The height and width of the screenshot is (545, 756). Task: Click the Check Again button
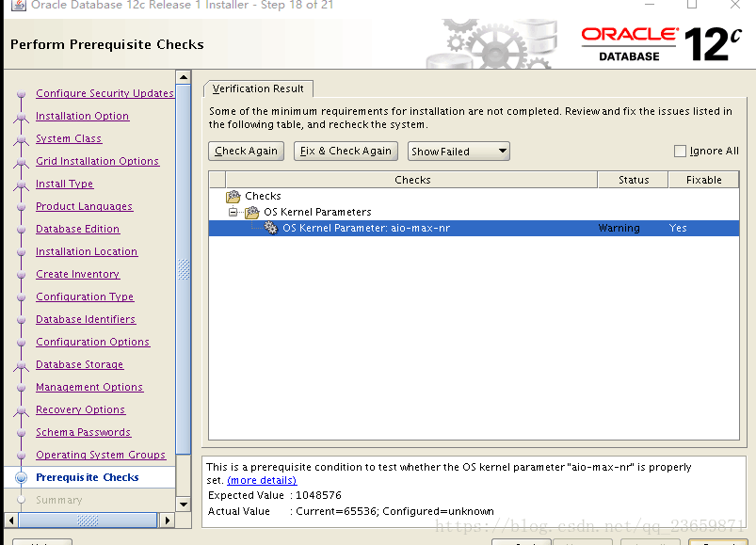247,151
